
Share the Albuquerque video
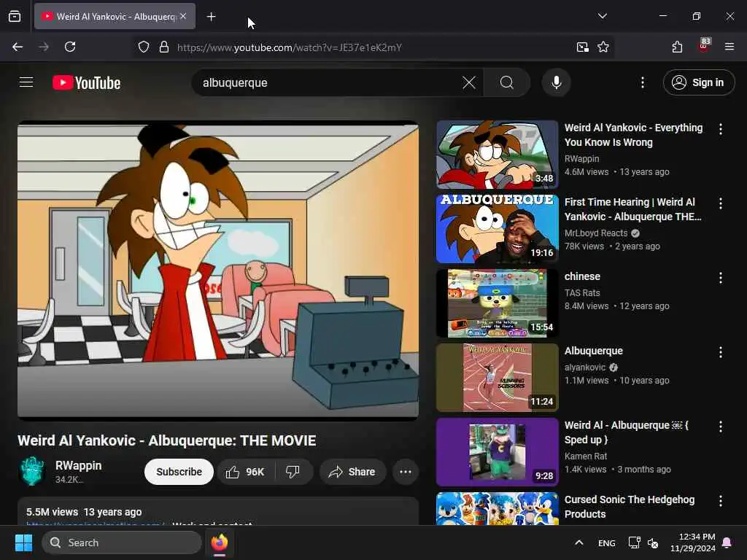pos(352,472)
